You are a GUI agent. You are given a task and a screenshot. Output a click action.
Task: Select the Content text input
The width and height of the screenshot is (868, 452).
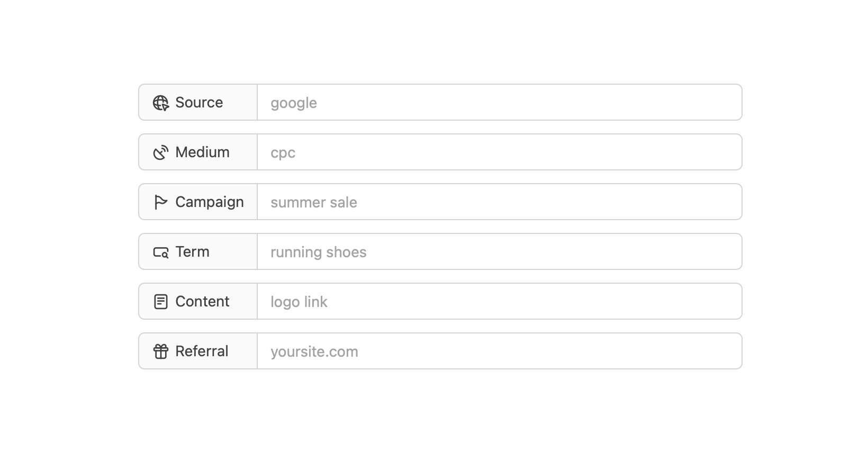tap(499, 302)
